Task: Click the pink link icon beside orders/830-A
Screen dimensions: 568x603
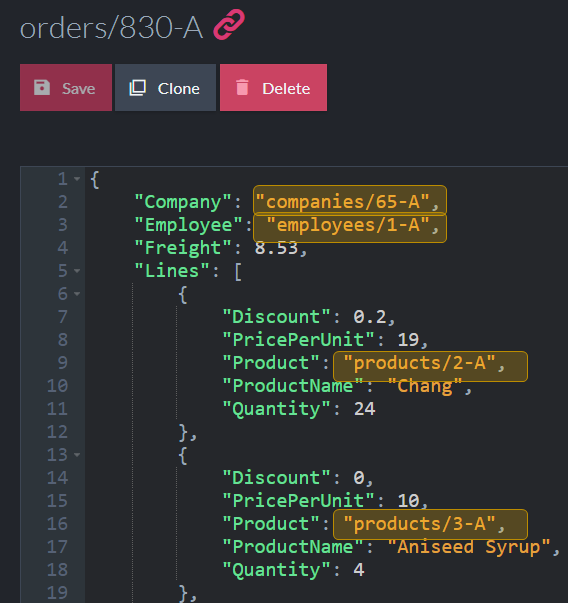Action: click(x=229, y=25)
